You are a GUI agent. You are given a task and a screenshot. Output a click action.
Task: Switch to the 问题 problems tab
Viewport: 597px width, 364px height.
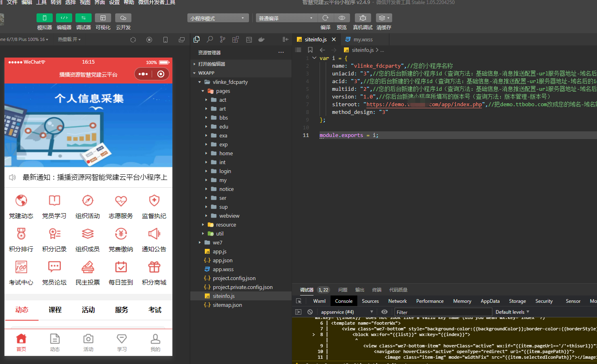click(343, 290)
